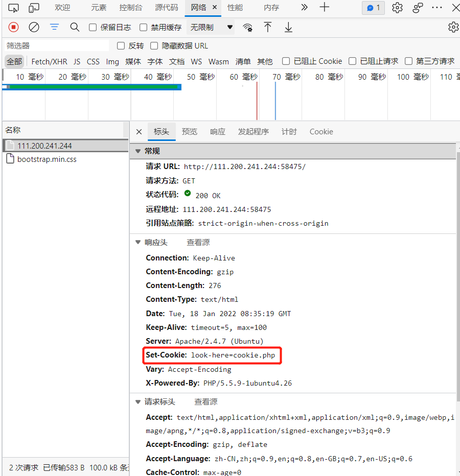Click in the 筛选器 filter input field

click(x=56, y=46)
